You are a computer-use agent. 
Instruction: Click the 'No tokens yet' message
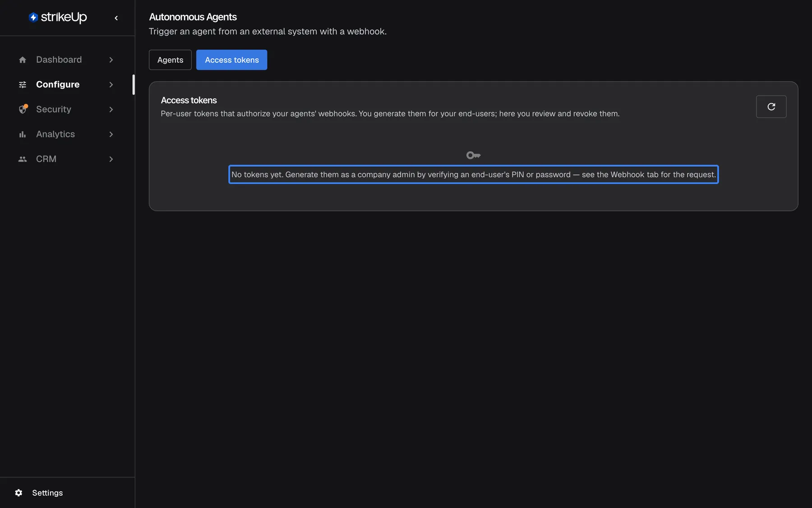[474, 175]
